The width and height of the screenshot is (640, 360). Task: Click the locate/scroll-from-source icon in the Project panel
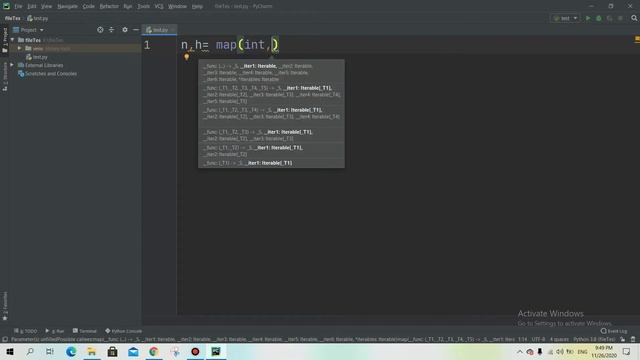(x=100, y=30)
